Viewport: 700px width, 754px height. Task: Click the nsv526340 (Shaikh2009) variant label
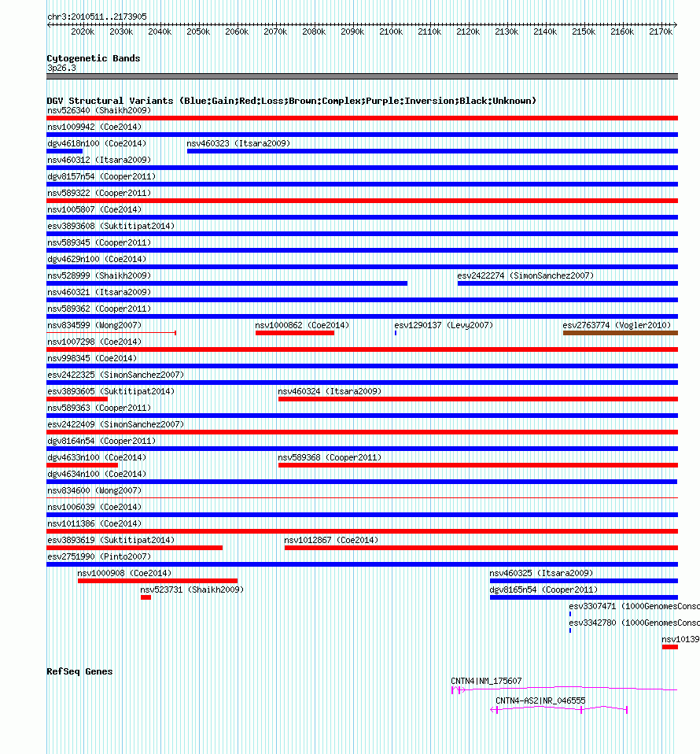(99, 111)
